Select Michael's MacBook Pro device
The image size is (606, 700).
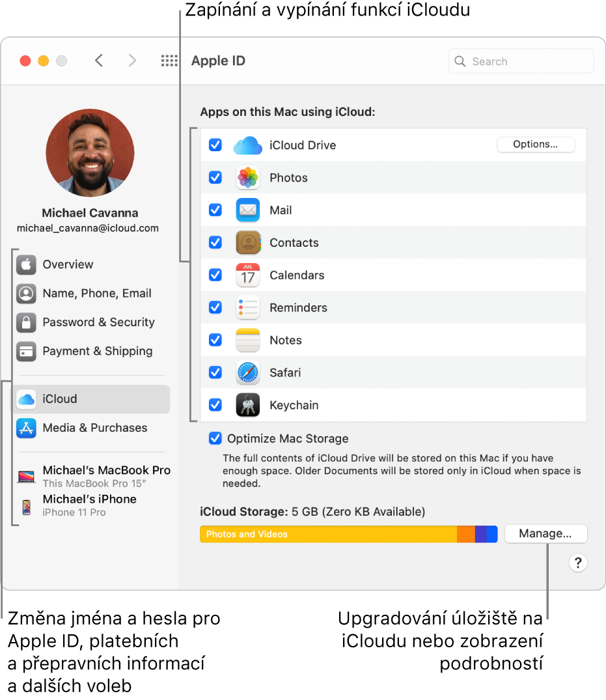coord(94,477)
